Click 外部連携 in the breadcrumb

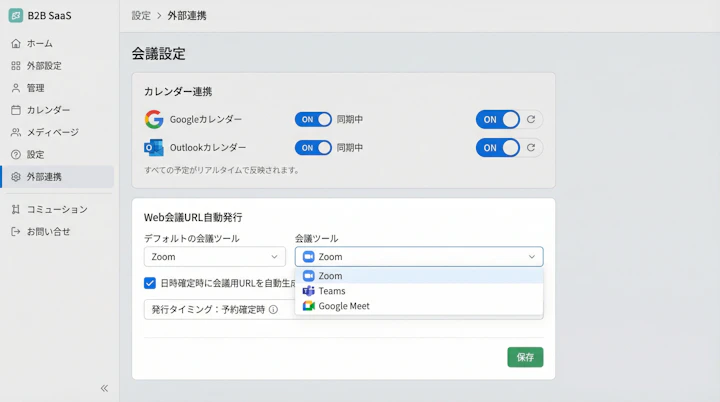pos(187,15)
